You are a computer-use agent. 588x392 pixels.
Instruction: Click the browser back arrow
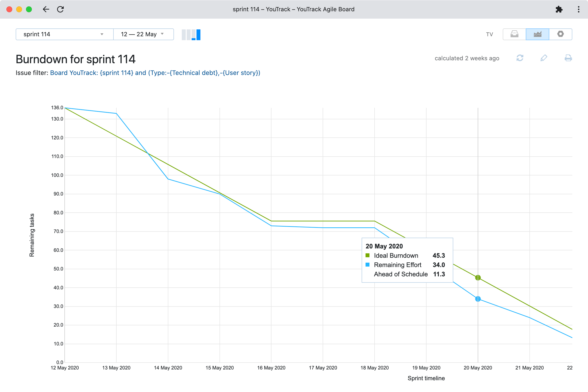tap(46, 9)
